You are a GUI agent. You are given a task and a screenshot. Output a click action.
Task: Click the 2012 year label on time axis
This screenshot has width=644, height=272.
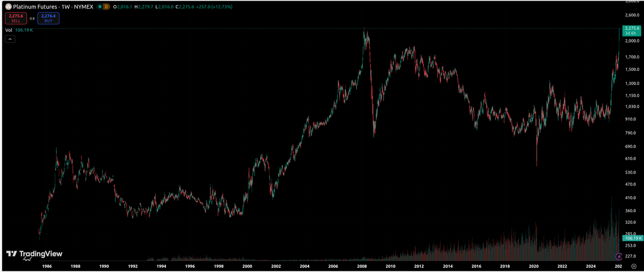point(419,266)
